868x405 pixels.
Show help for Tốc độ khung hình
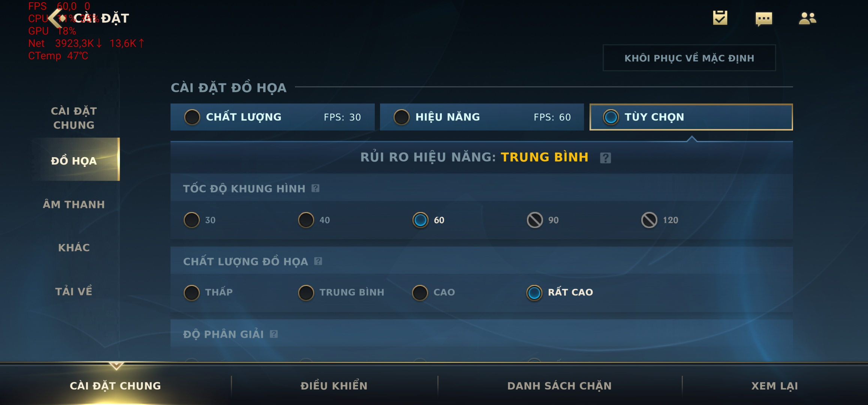(316, 188)
